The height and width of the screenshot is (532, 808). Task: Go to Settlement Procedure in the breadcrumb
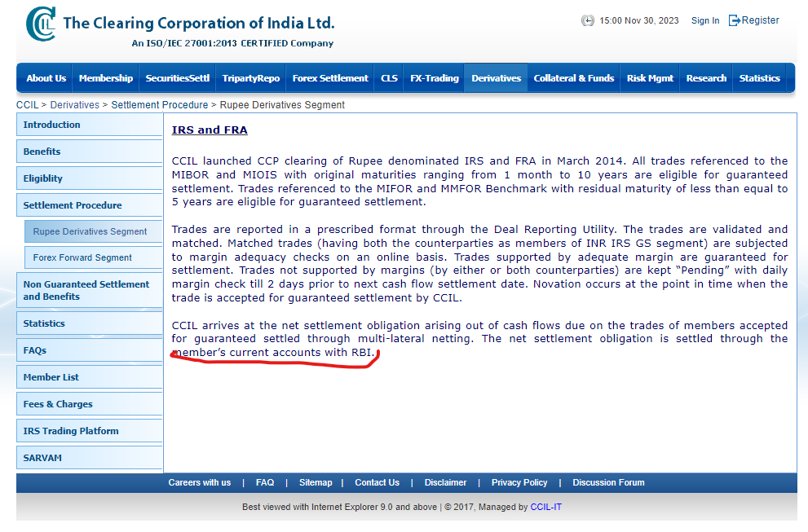point(160,105)
